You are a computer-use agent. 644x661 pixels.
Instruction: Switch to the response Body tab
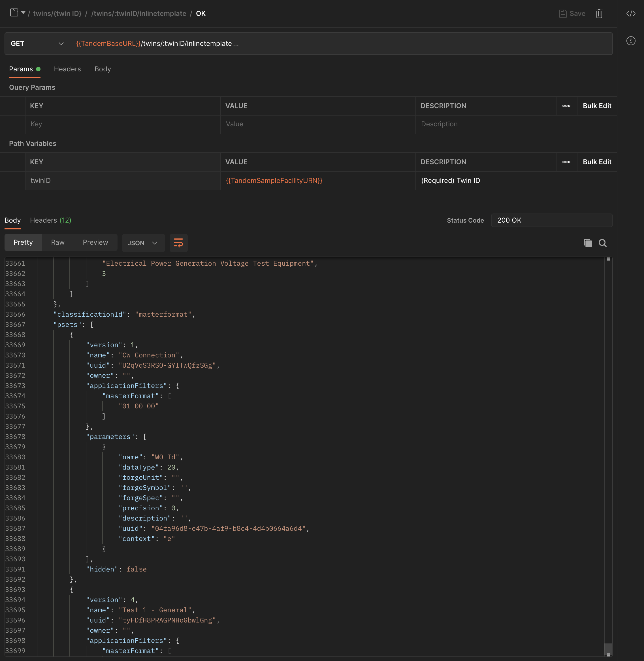pos(12,220)
